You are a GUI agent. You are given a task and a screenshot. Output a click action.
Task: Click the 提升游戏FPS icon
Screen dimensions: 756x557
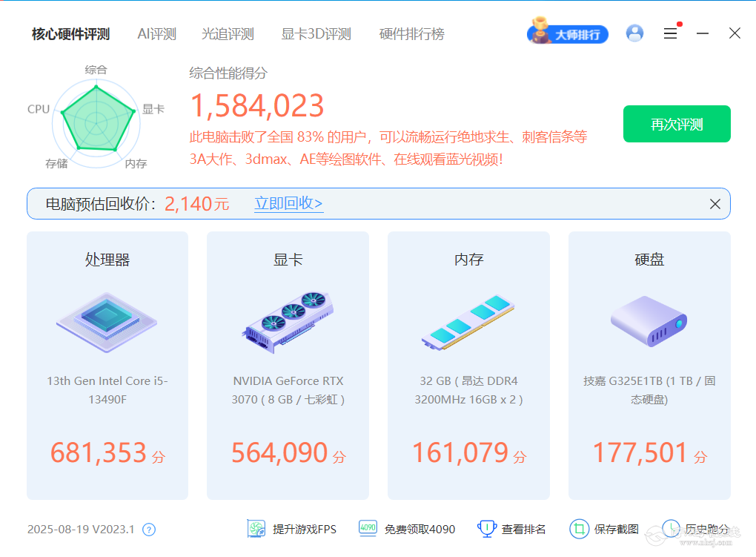[256, 529]
